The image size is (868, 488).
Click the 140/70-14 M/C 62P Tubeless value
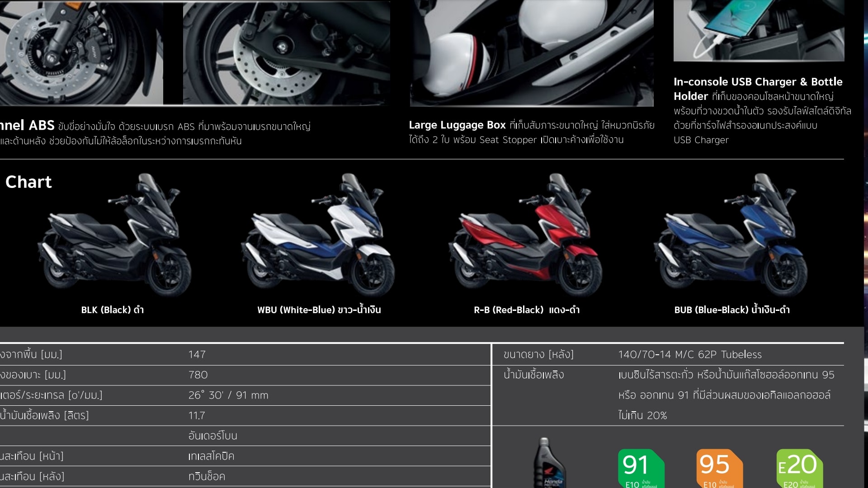(x=689, y=355)
